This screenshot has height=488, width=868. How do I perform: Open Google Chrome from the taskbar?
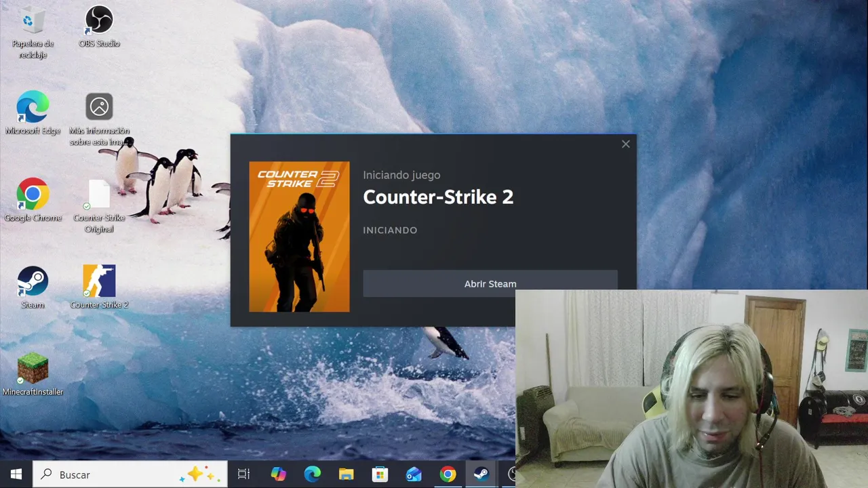click(x=448, y=474)
